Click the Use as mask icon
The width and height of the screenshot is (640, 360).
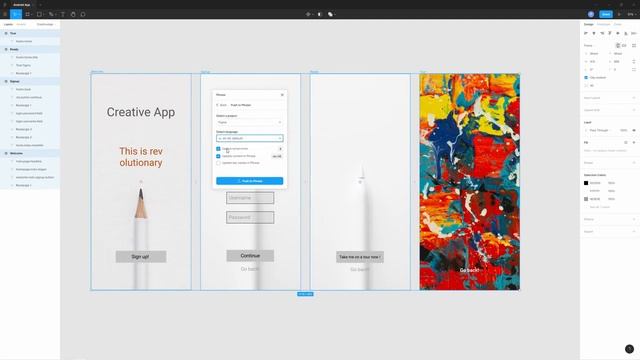coord(320,14)
